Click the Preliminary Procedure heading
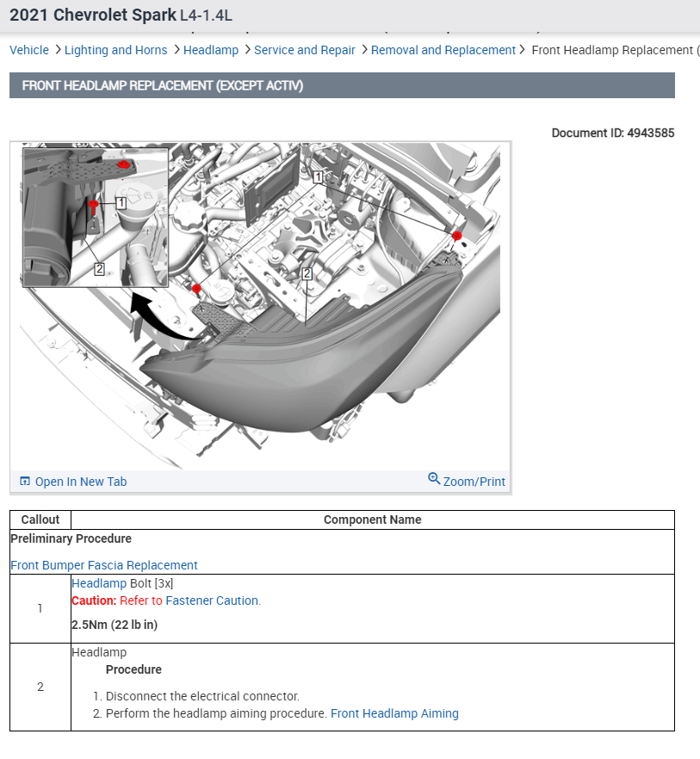700x759 pixels. coord(71,538)
